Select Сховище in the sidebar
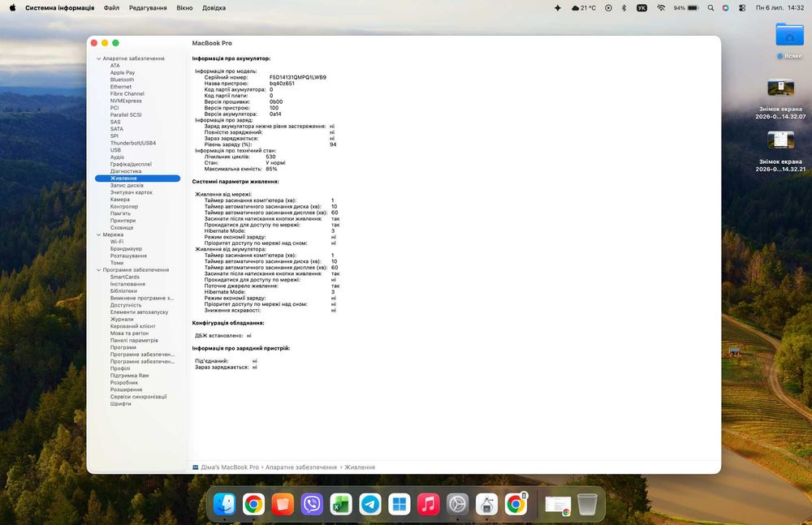The width and height of the screenshot is (812, 525). point(122,227)
